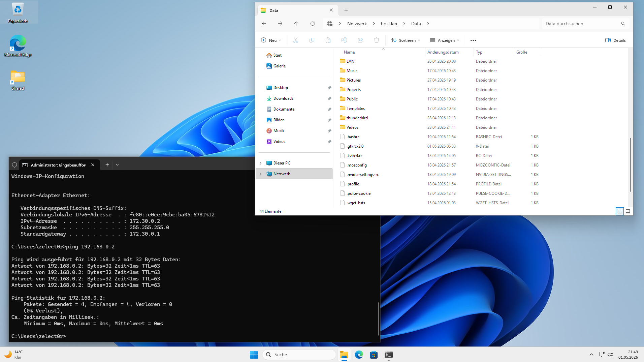Sort by the Typ column header
This screenshot has height=362, width=644.
494,52
